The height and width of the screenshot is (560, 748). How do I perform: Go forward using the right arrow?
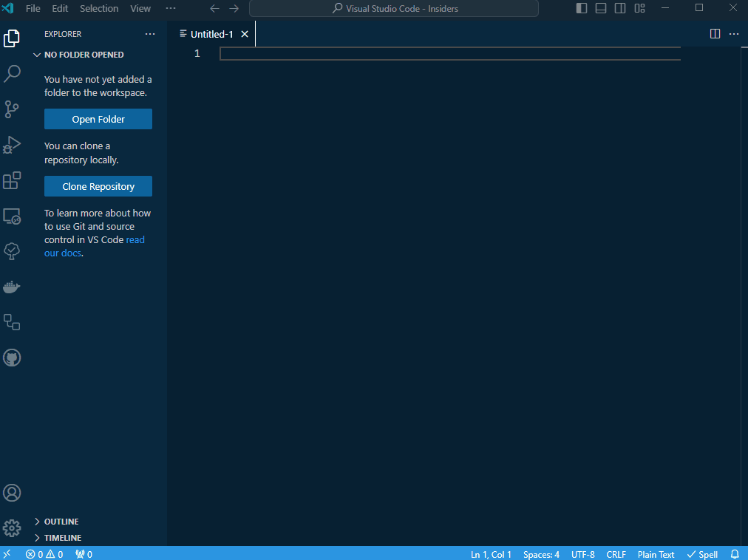pyautogui.click(x=234, y=9)
